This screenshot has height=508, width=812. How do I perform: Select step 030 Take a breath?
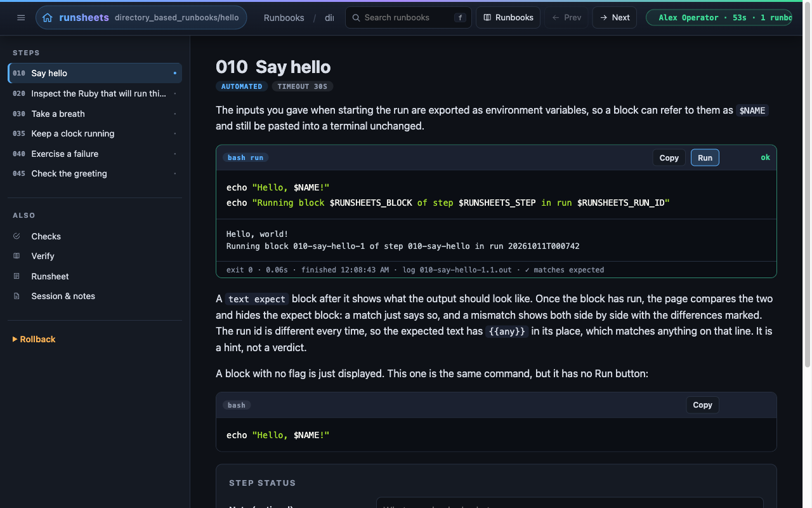pyautogui.click(x=95, y=114)
